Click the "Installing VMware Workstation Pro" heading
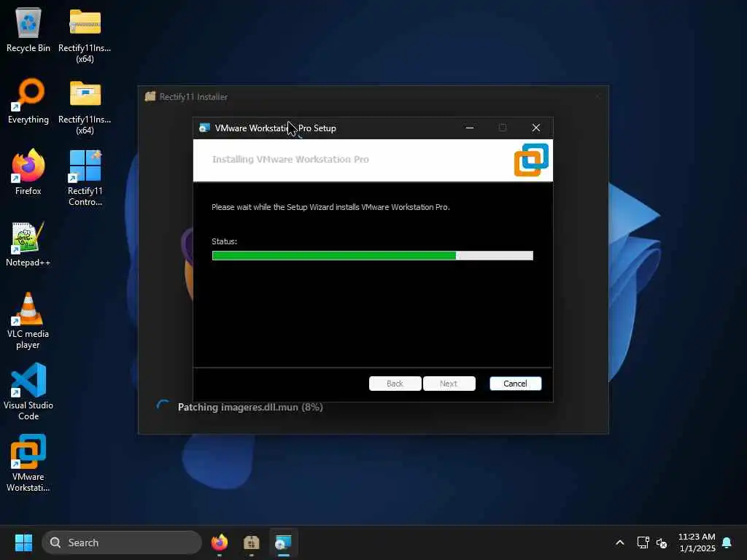This screenshot has width=747, height=560. tap(290, 160)
